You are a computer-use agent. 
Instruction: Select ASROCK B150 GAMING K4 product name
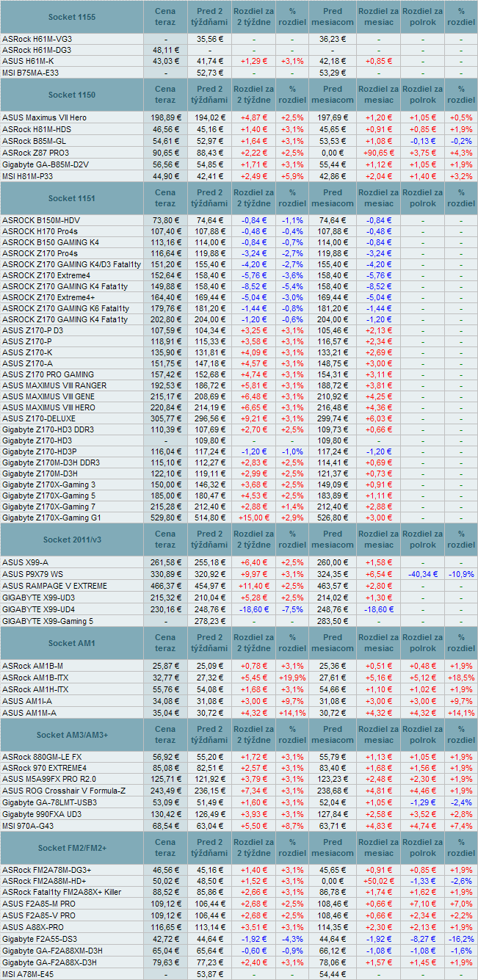[51, 242]
